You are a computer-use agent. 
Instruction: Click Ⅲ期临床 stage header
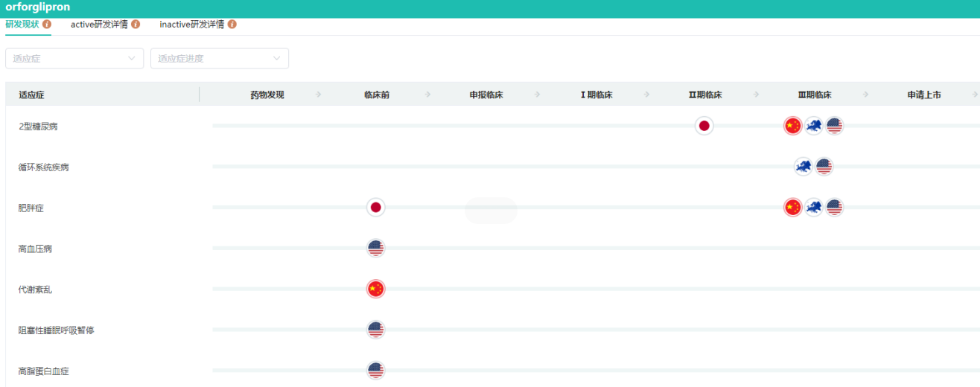click(x=815, y=95)
